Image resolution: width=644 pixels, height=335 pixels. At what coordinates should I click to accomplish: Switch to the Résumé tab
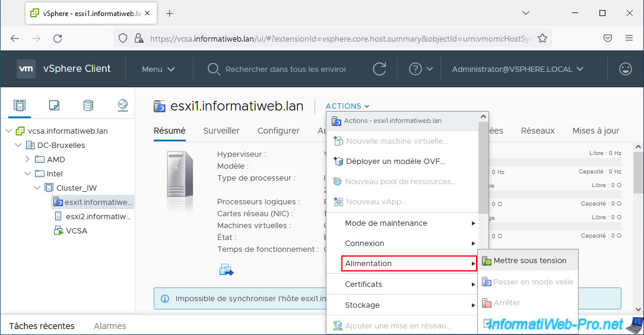tap(170, 131)
